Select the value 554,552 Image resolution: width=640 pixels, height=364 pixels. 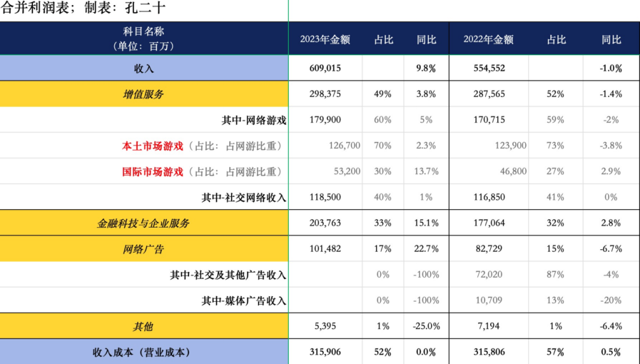pos(489,68)
